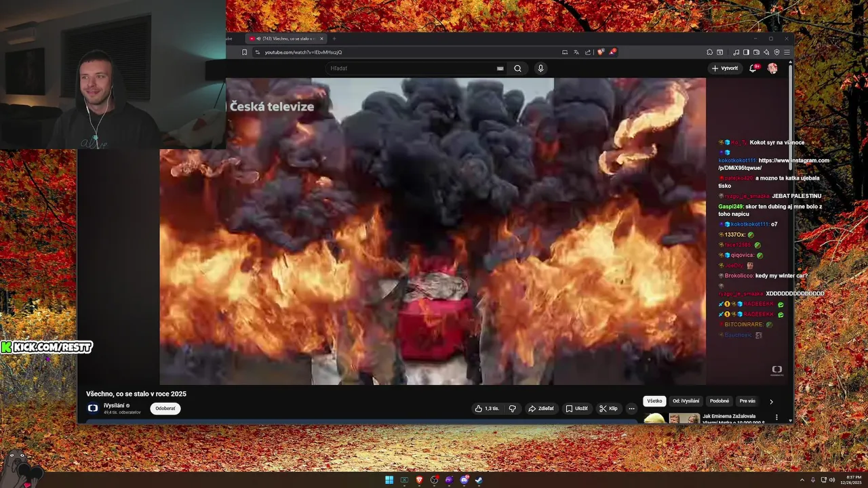Open Brave browser from the taskbar
This screenshot has width=868, height=488.
point(419,480)
